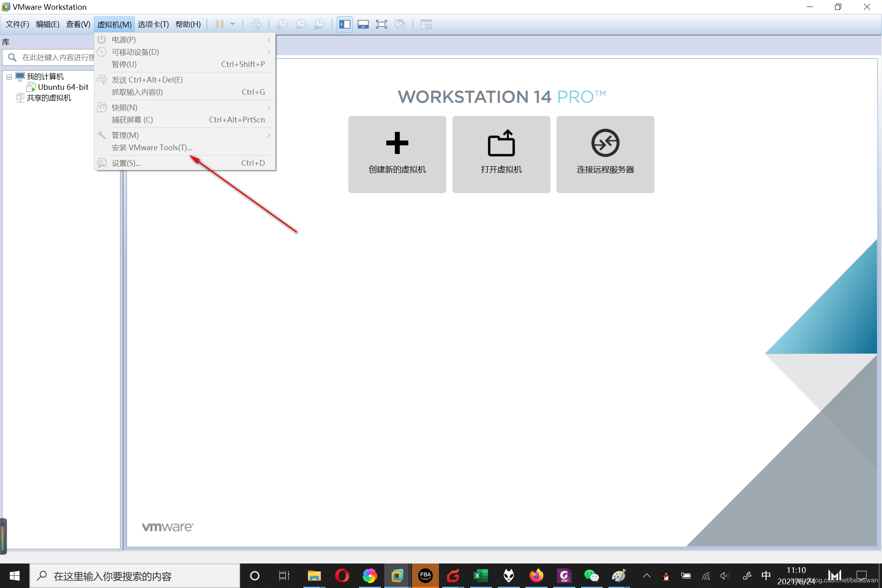Expand the 管理(M) submenu
This screenshot has width=882, height=588.
coord(185,135)
